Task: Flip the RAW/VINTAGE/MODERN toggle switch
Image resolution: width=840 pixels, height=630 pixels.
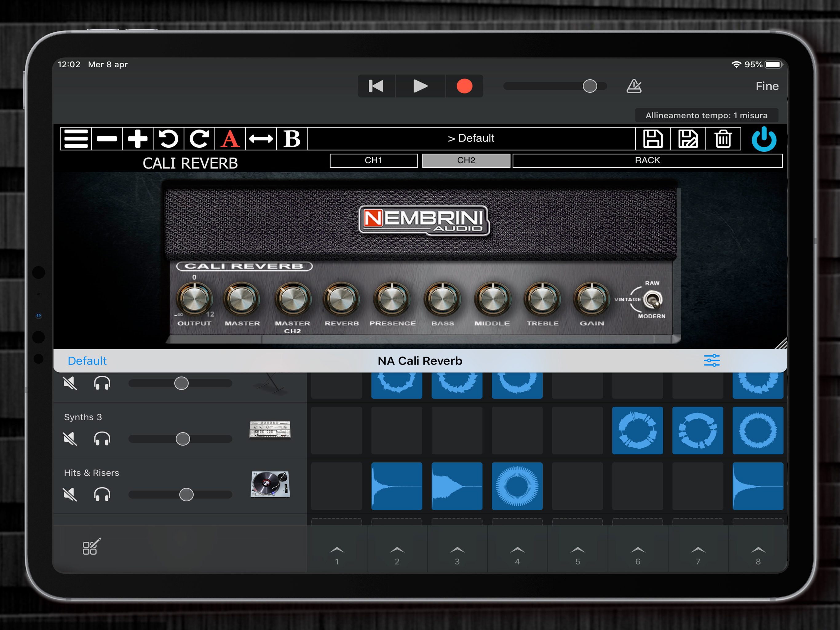Action: point(653,300)
